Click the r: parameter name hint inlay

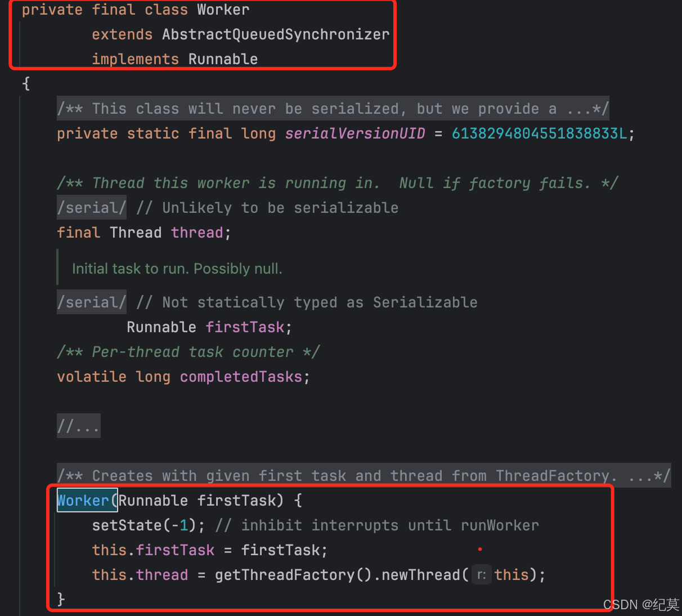click(x=481, y=574)
